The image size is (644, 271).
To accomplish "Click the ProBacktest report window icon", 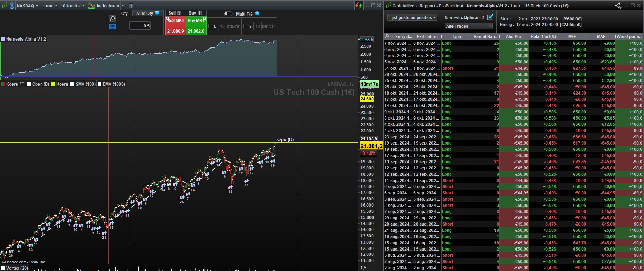I will (388, 6).
